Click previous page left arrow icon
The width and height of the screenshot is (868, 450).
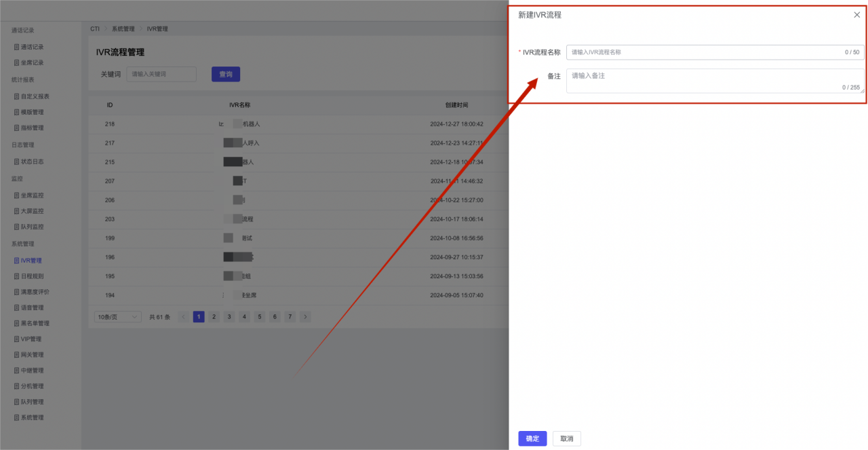click(x=183, y=317)
